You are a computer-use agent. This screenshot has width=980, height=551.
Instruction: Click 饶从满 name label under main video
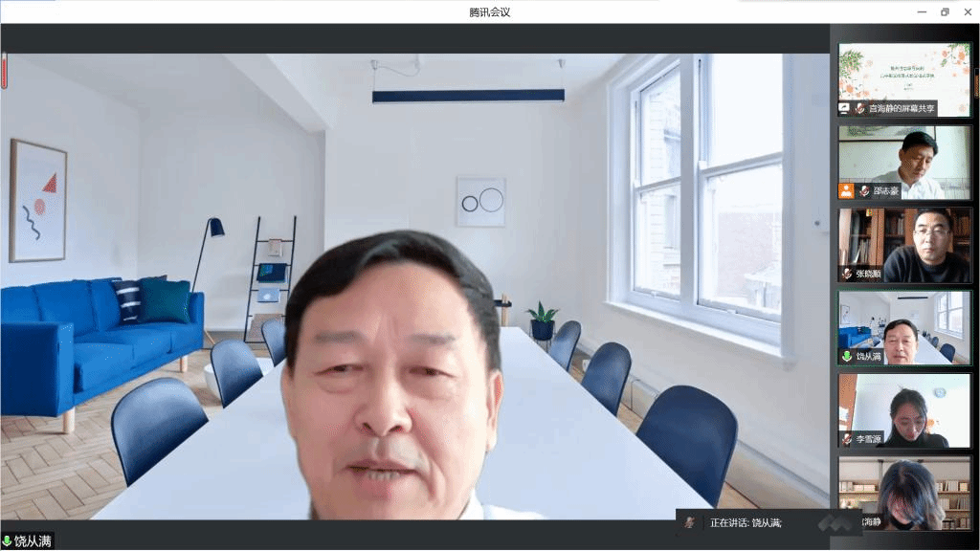(x=33, y=541)
